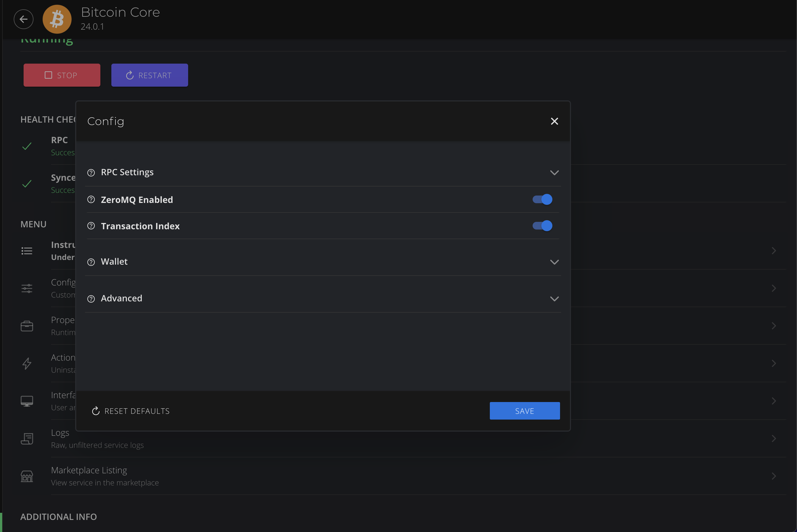797x532 pixels.
Task: Click the back arrow icon
Action: click(23, 19)
